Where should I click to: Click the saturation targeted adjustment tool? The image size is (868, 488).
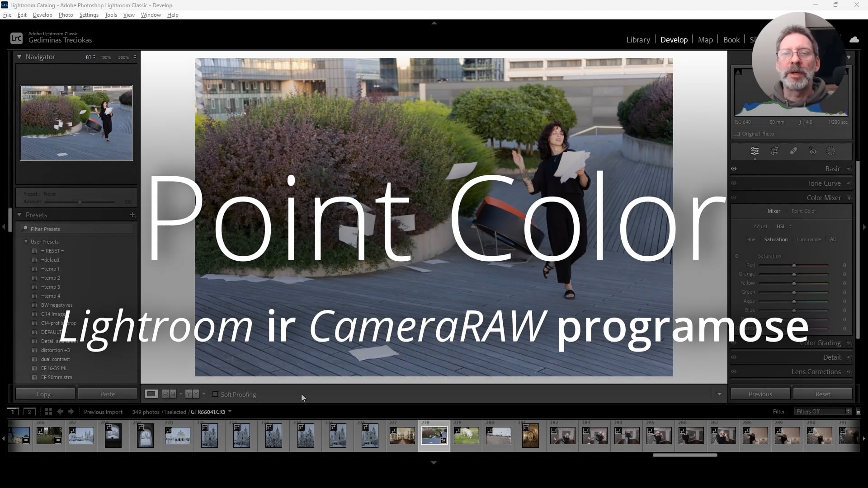pyautogui.click(x=736, y=256)
